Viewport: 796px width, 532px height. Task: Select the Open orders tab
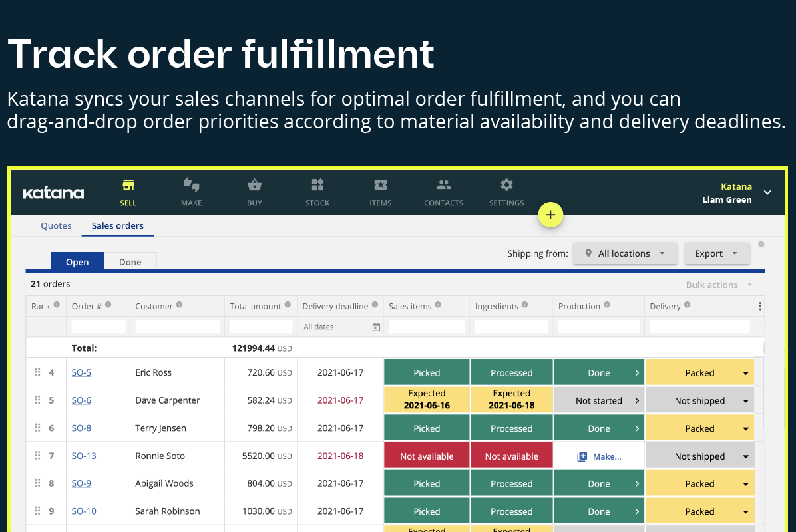pyautogui.click(x=77, y=262)
